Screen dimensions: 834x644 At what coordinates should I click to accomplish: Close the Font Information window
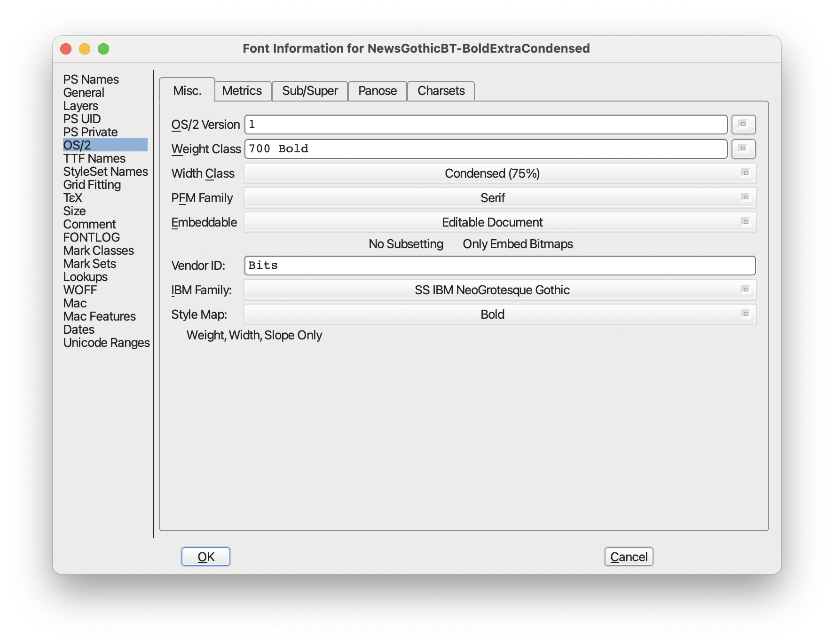[x=66, y=49]
